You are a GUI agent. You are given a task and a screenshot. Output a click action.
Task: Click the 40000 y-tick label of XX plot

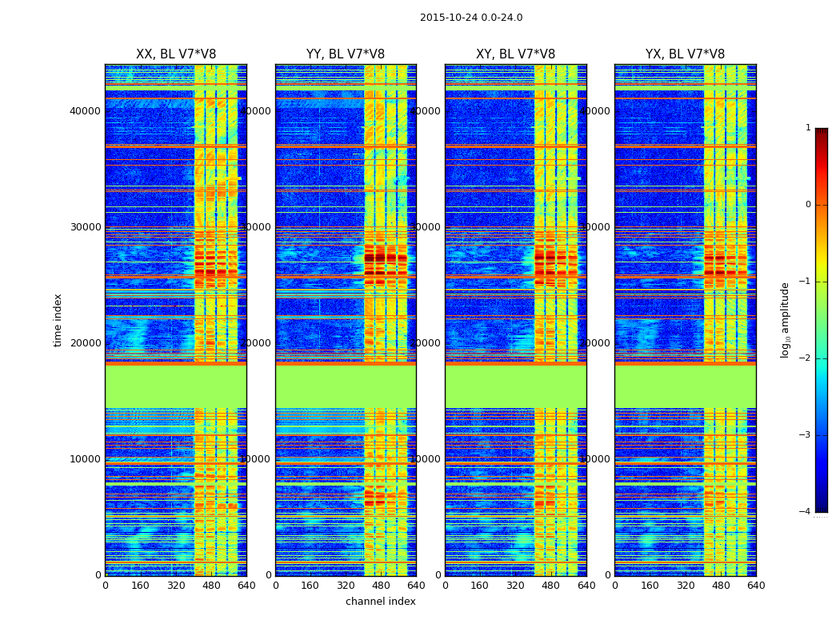pos(86,110)
